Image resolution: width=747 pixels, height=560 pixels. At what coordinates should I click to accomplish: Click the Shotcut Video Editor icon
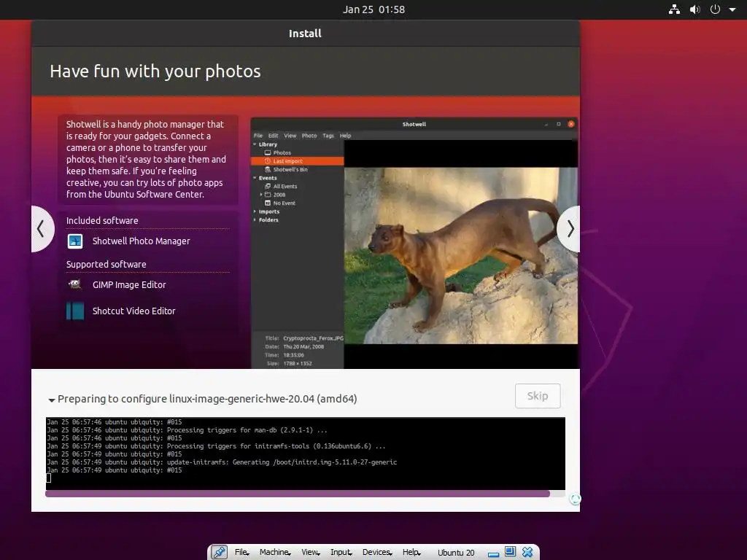coord(75,311)
